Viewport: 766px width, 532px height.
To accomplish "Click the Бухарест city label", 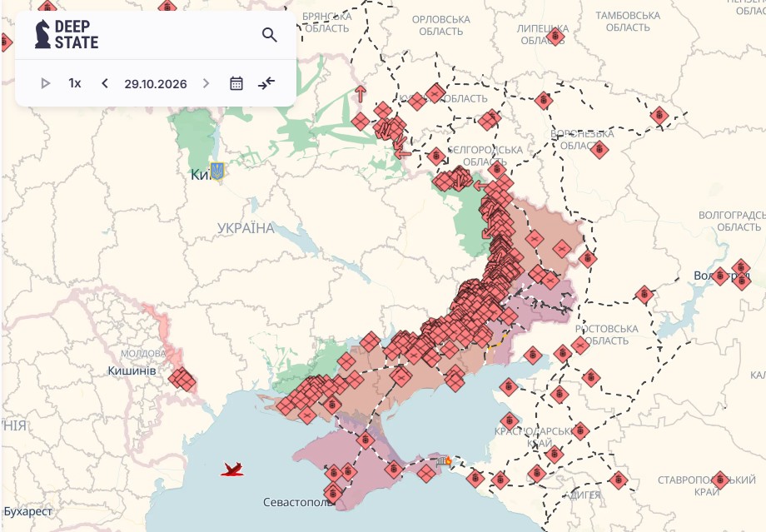I will pyautogui.click(x=27, y=511).
